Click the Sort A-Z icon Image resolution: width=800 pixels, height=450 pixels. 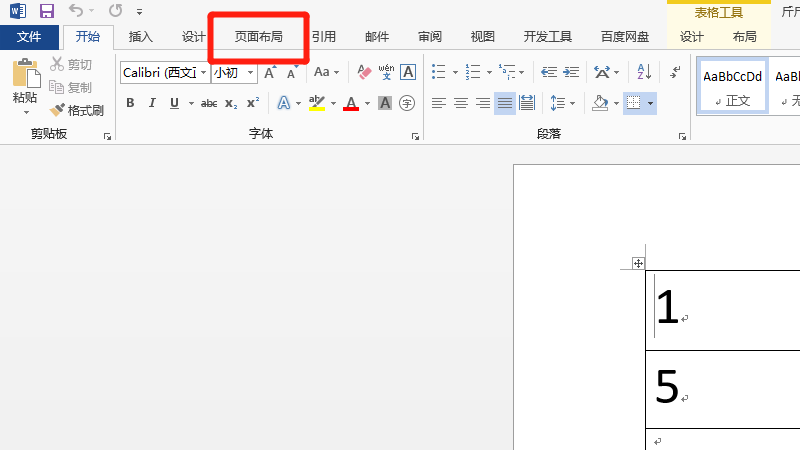pyautogui.click(x=644, y=72)
